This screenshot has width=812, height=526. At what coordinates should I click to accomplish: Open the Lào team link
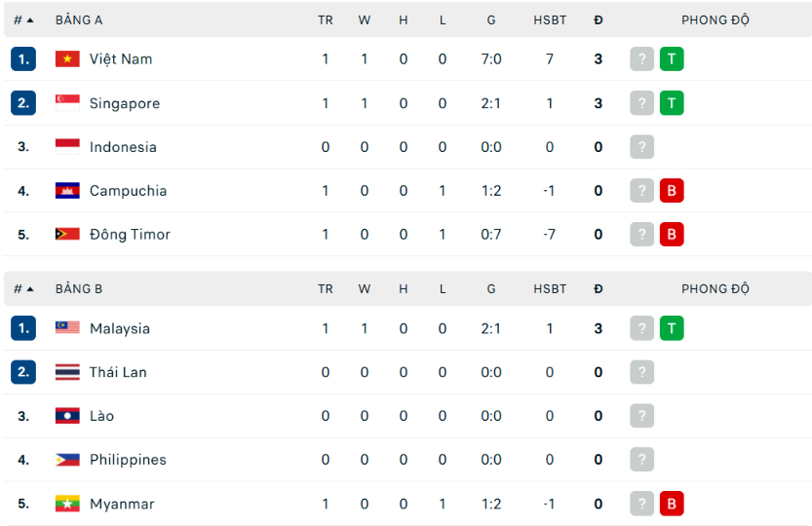[101, 416]
